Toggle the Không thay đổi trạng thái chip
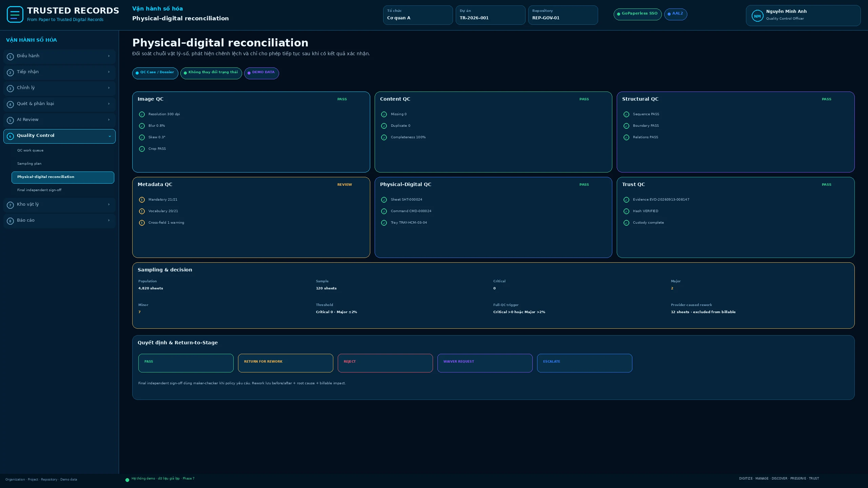Image resolution: width=868 pixels, height=488 pixels. click(x=211, y=73)
